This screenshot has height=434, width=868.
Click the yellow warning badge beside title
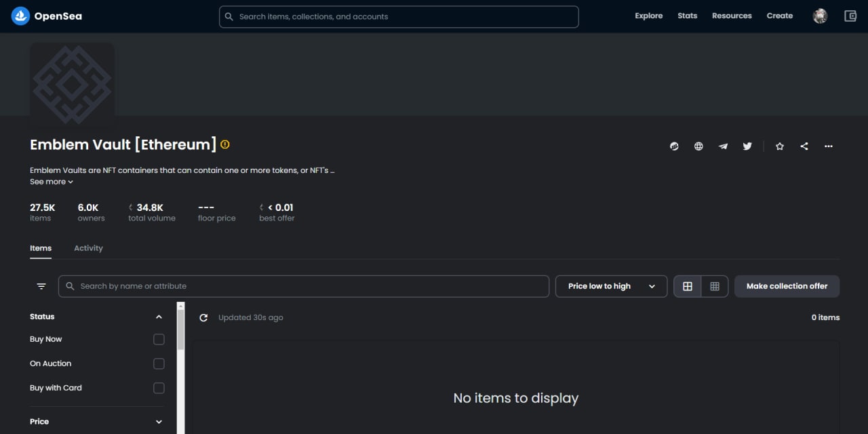coord(225,144)
